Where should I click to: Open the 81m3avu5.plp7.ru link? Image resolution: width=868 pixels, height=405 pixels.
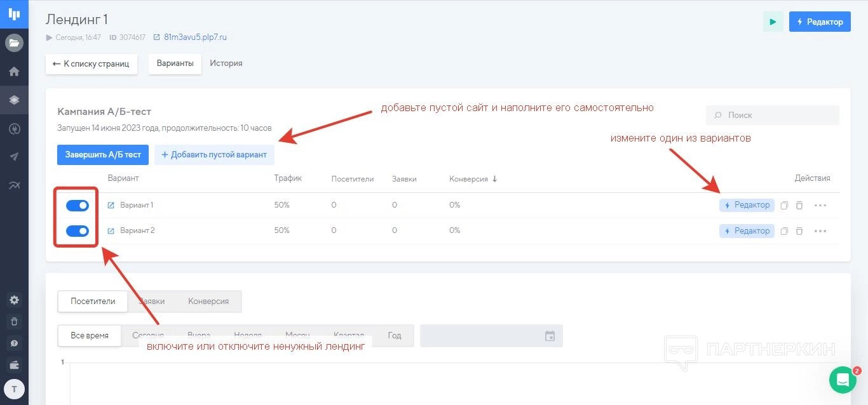(195, 37)
